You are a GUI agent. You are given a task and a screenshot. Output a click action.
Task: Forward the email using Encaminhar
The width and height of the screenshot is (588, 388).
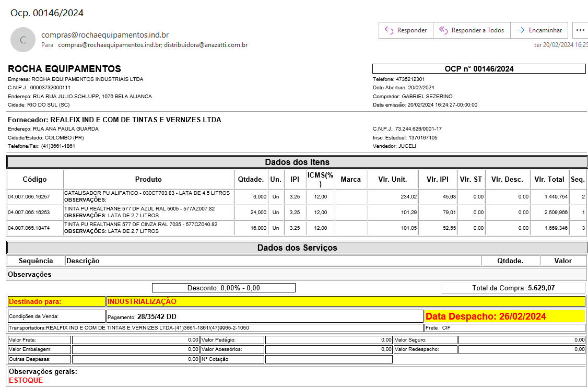click(x=539, y=30)
